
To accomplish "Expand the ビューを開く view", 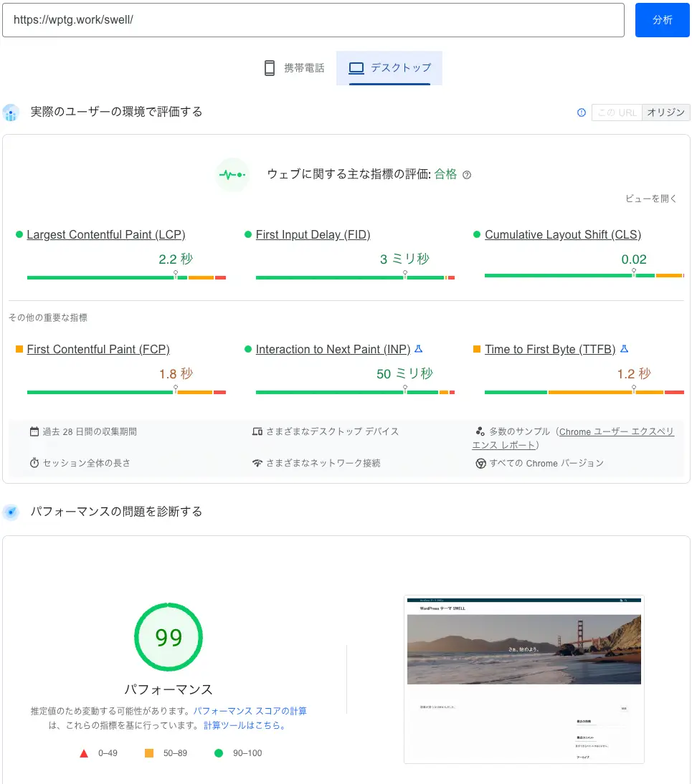I will coord(651,199).
